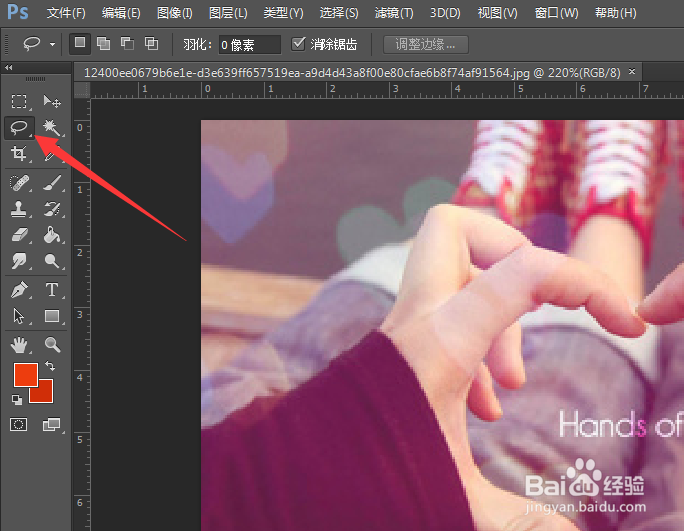Select the Paint Bucket tool
This screenshot has height=531, width=684.
[x=52, y=235]
